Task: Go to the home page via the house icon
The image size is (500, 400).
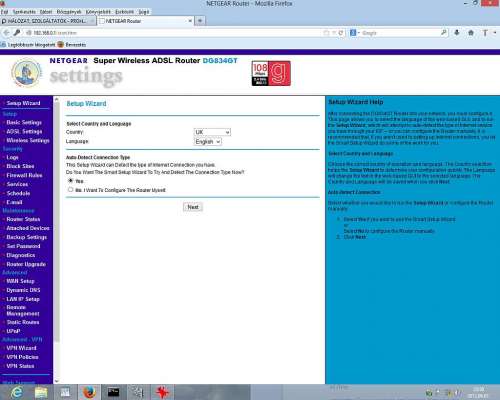Action: pyautogui.click(x=471, y=33)
